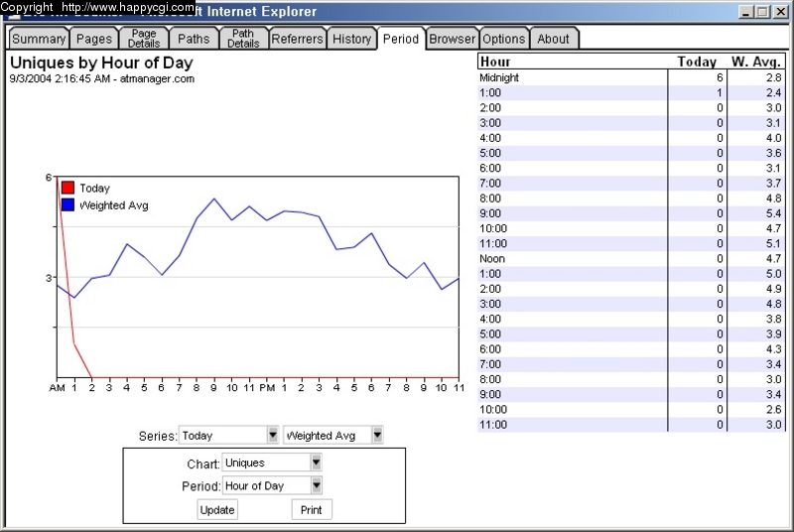Click the AM label on the chart axis
This screenshot has width=794, height=532.
pos(57,388)
